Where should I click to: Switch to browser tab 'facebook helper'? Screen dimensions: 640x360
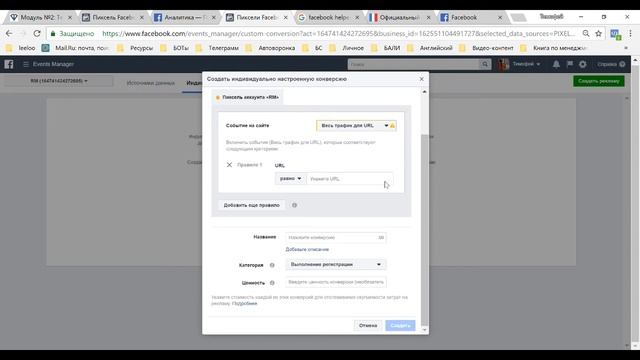click(329, 18)
